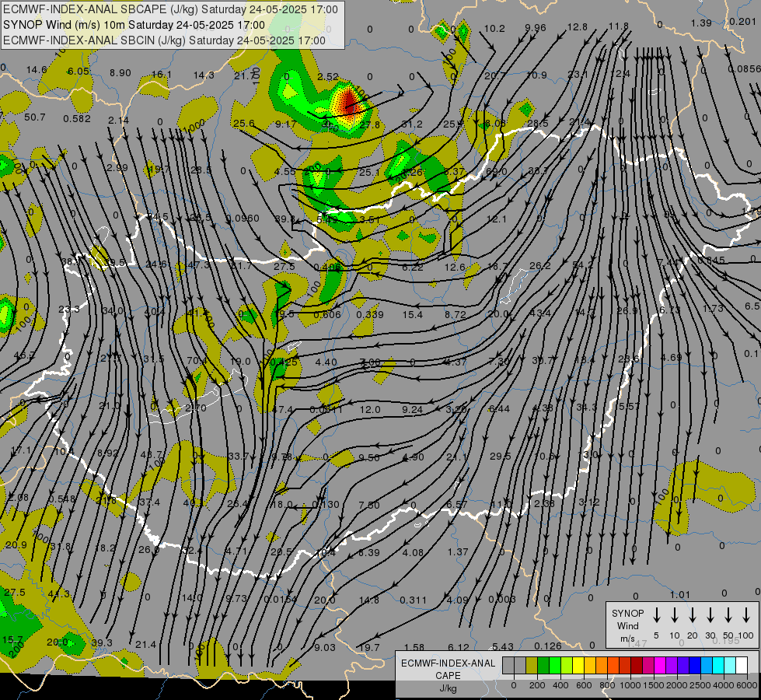Click the map value '6.05'

click(x=79, y=72)
